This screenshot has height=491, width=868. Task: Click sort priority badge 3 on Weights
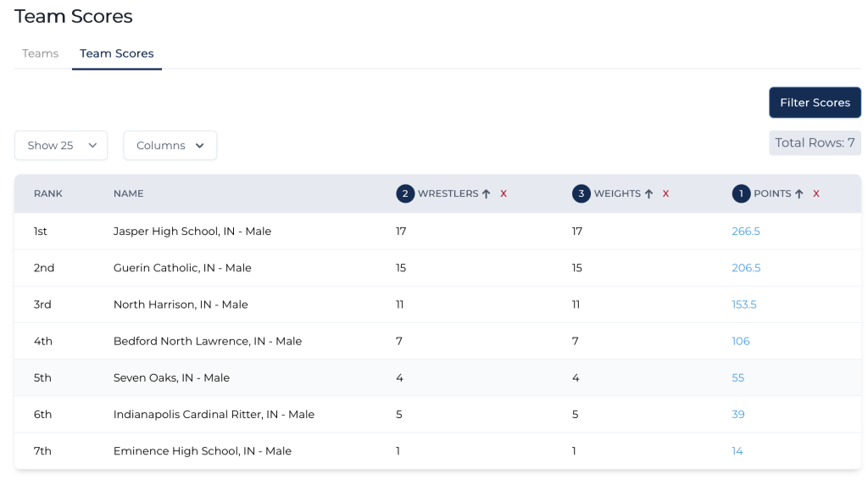[581, 194]
